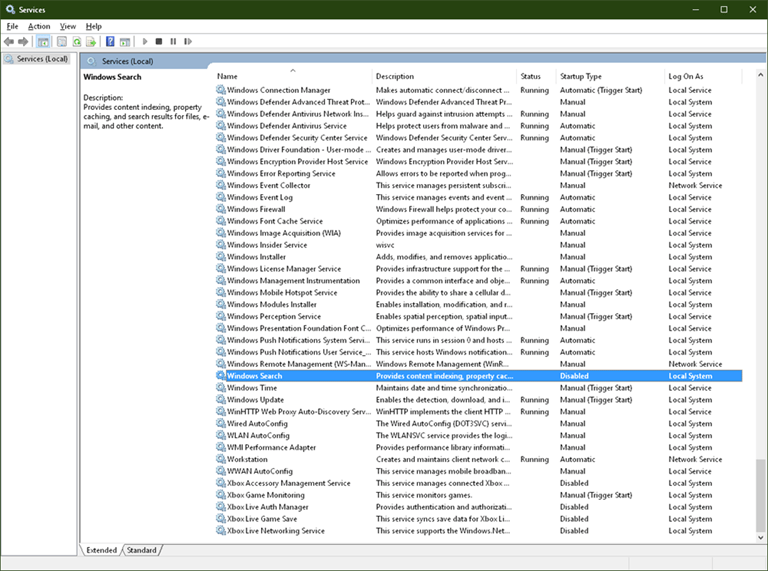Click the Back arrow in toolbar
This screenshot has height=571, width=768.
click(x=9, y=42)
